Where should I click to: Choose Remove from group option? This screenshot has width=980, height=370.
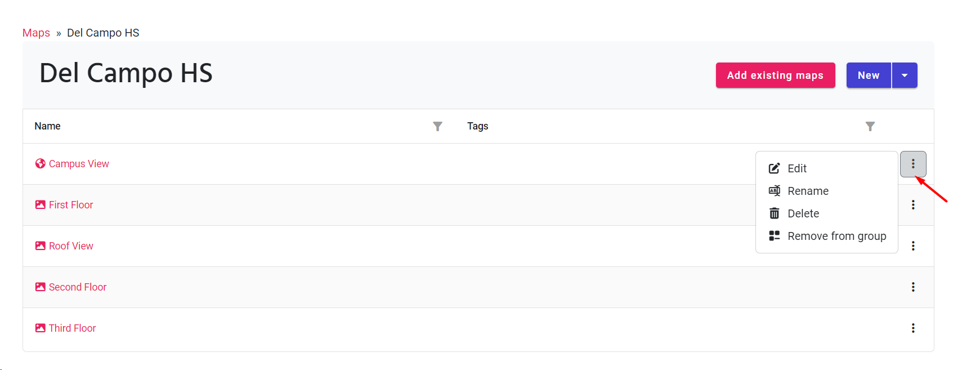[x=836, y=236]
